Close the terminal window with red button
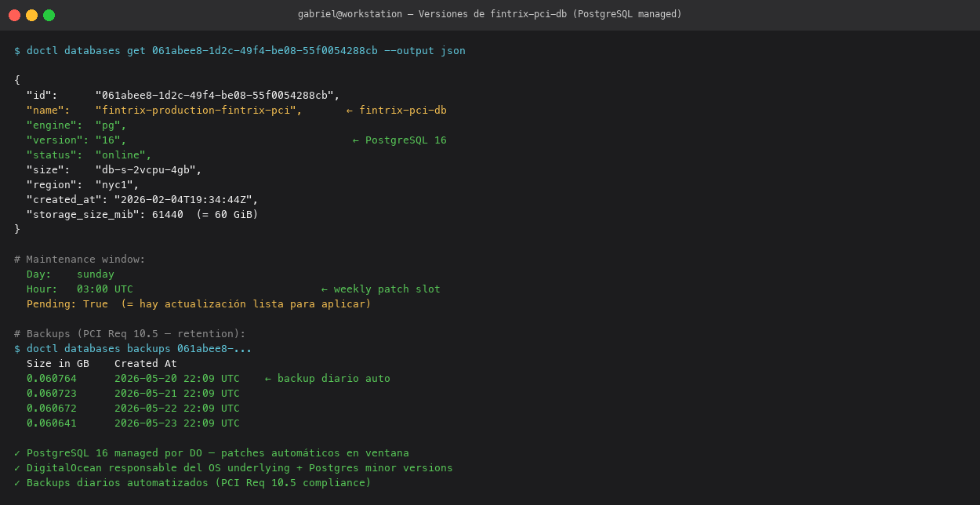This screenshot has height=505, width=980. (14, 15)
